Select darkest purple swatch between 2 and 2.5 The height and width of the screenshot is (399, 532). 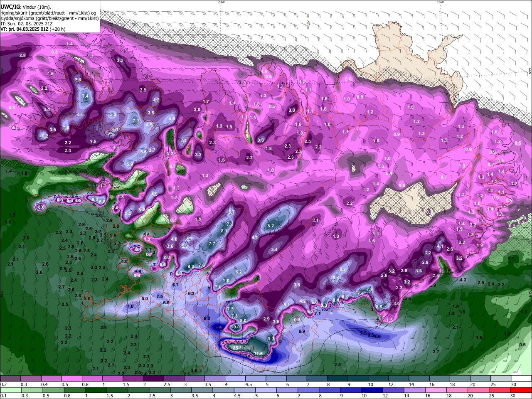(x=153, y=379)
